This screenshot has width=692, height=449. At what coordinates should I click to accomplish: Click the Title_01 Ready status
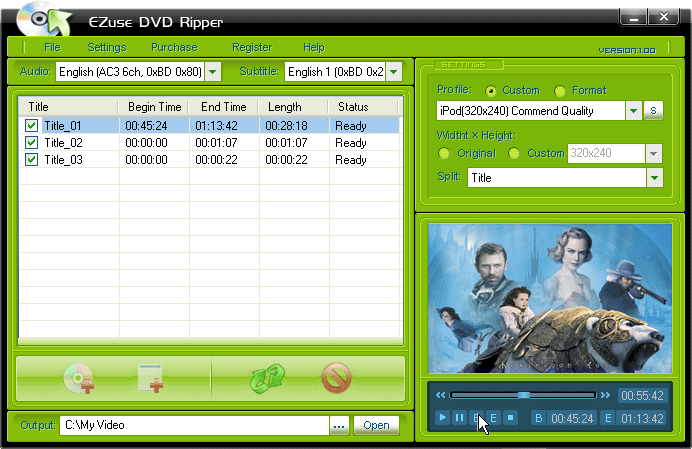pyautogui.click(x=350, y=126)
